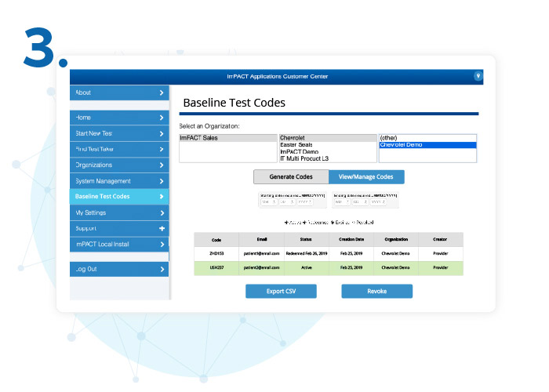Click Log Out in the sidebar

(119, 269)
